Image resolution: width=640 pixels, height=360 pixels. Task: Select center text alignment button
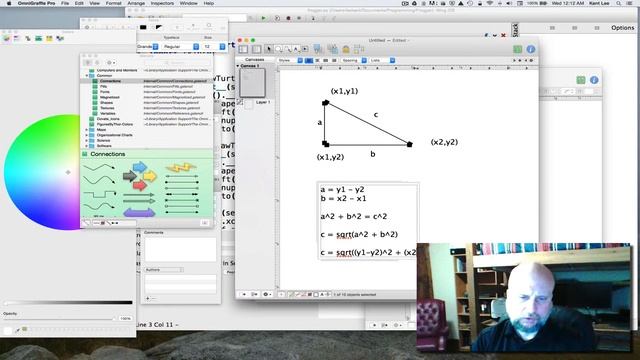pyautogui.click(x=317, y=60)
